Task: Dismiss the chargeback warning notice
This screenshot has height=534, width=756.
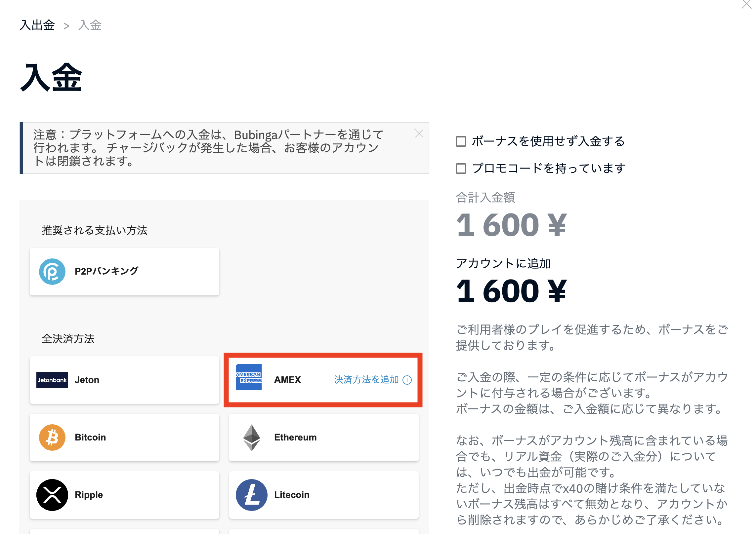Action: point(419,133)
